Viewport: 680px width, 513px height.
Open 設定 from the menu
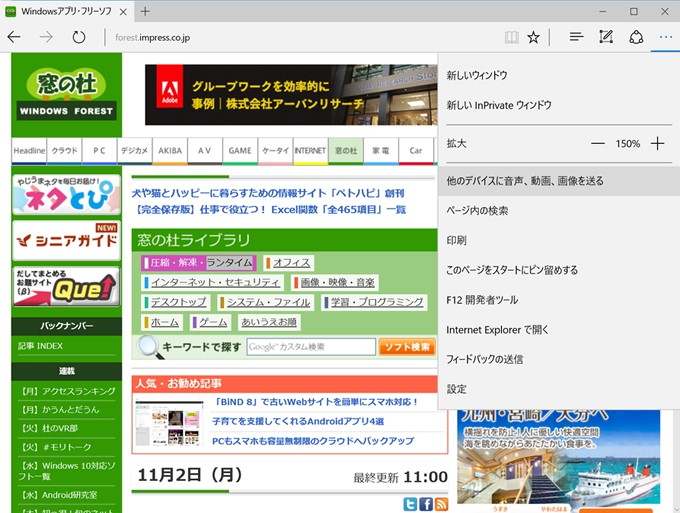point(559,389)
